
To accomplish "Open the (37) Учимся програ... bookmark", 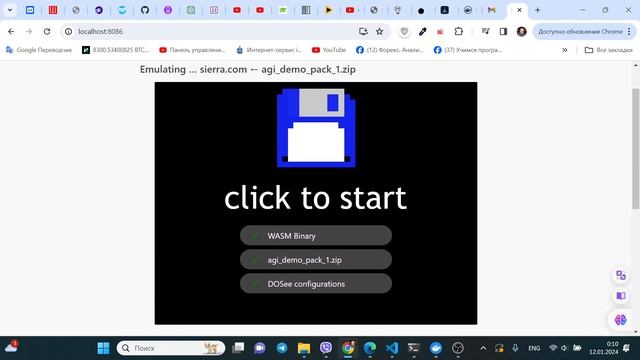I will coord(468,50).
